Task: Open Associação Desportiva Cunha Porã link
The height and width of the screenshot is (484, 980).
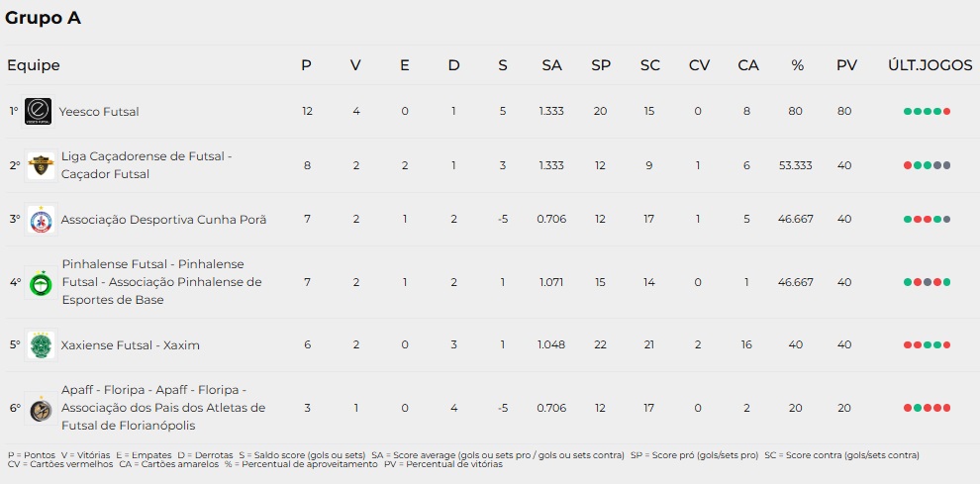Action: point(163,220)
